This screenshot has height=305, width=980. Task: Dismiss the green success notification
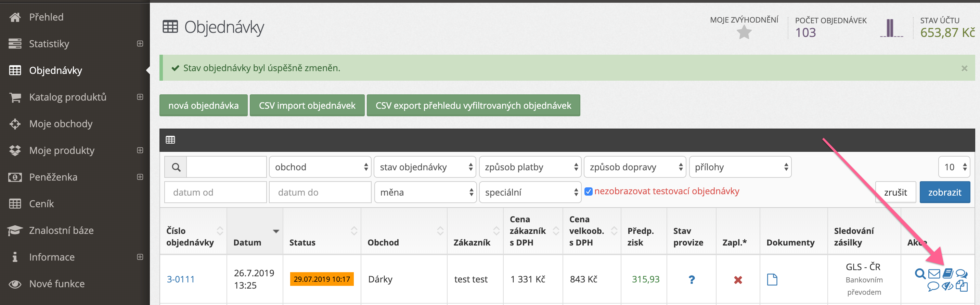click(964, 68)
